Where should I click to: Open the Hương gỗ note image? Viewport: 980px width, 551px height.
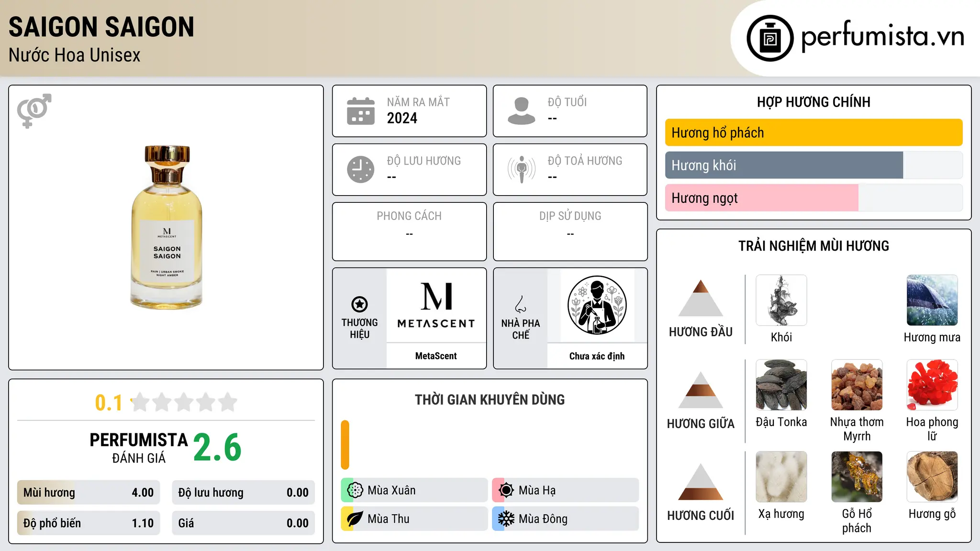pos(932,477)
